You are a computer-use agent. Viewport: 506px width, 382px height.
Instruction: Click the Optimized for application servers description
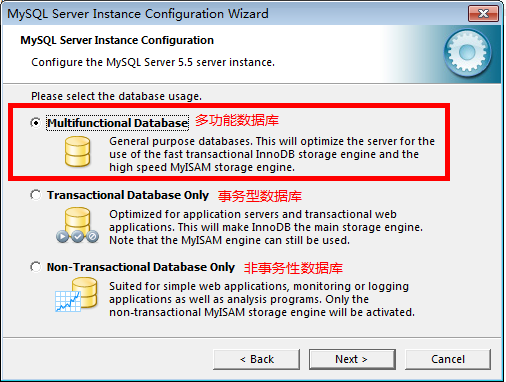point(266,227)
